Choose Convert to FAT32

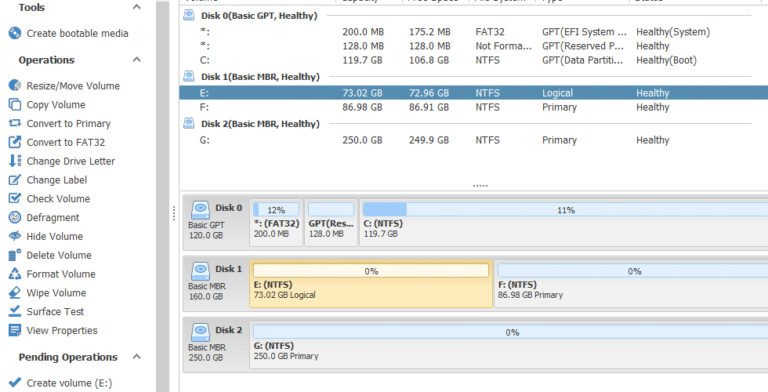[66, 142]
